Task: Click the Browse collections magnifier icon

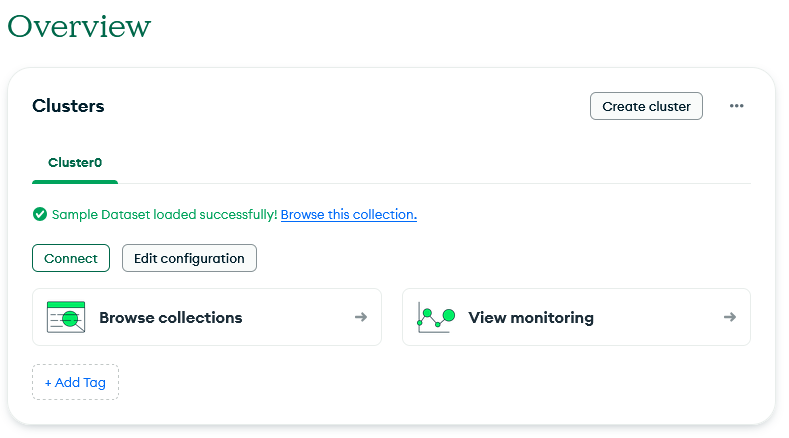Action: [66, 317]
